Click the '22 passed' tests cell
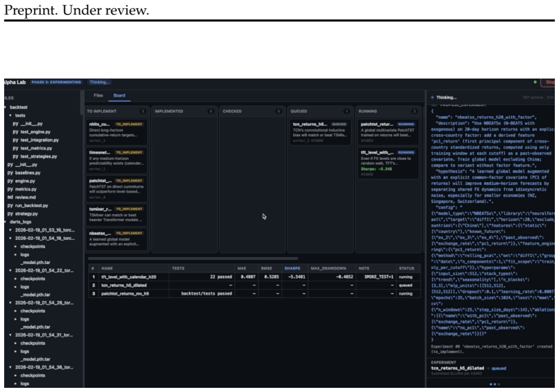The image size is (559, 392). (221, 277)
